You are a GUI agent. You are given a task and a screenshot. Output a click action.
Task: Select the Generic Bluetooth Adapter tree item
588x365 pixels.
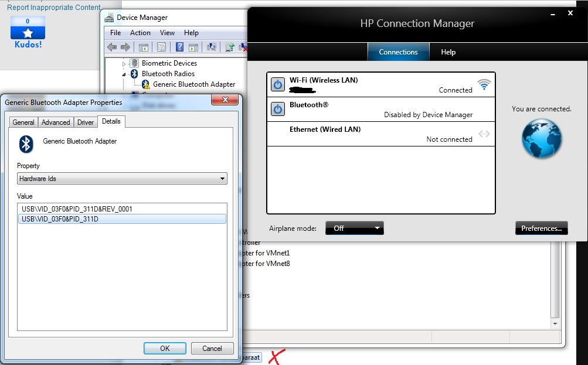(x=194, y=84)
